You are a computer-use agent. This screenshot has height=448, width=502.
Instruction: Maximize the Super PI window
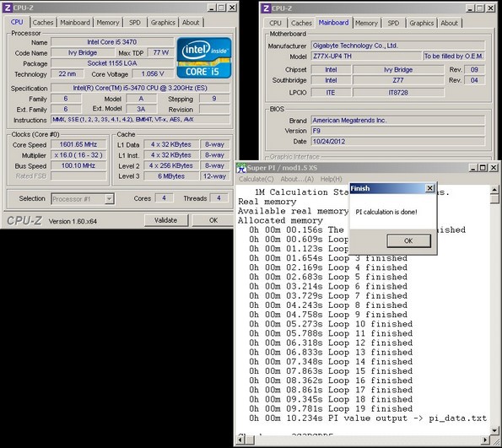pos(483,168)
